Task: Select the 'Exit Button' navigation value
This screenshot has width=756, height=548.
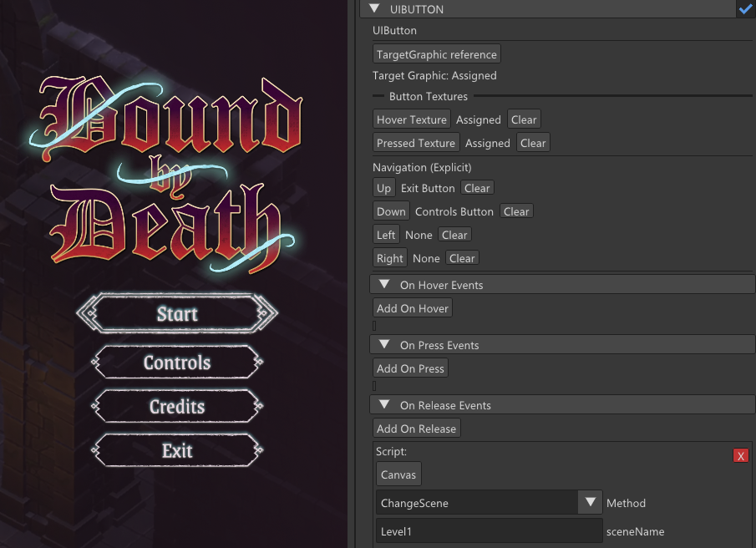Action: click(x=428, y=188)
